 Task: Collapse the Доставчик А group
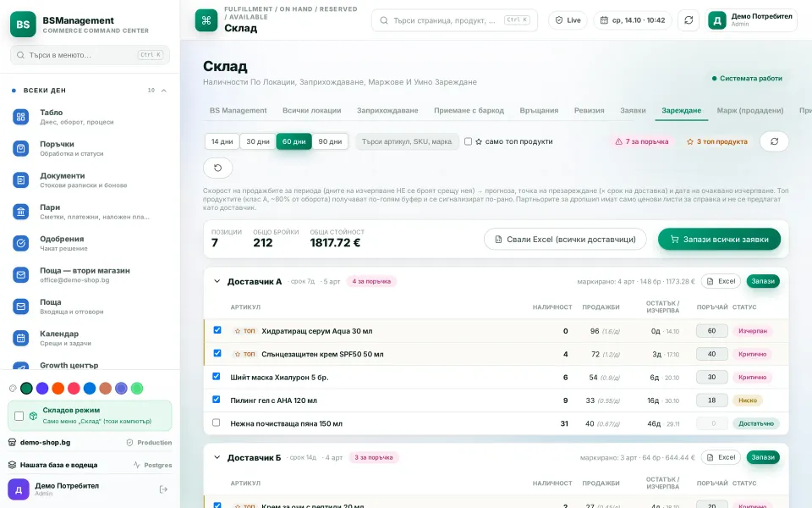click(x=217, y=281)
